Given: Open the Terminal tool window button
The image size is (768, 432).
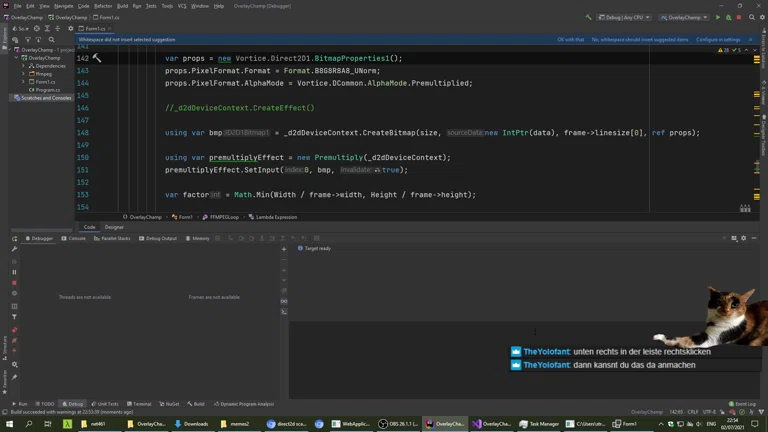Looking at the screenshot, I should coord(139,404).
